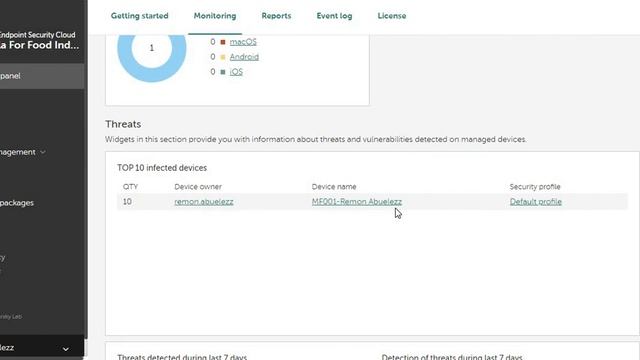The image size is (640, 360).
Task: Click the Threats section heading
Action: (123, 124)
